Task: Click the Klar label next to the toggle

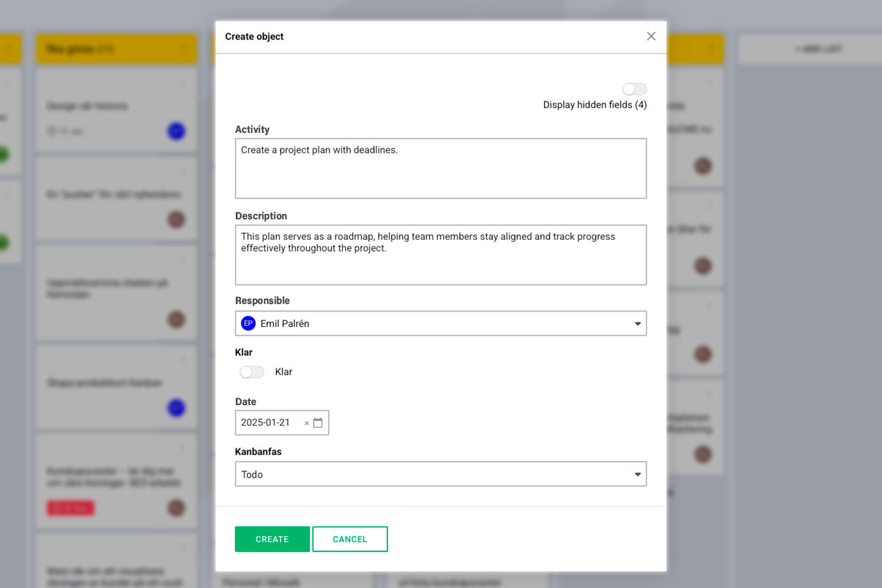Action: pyautogui.click(x=283, y=372)
